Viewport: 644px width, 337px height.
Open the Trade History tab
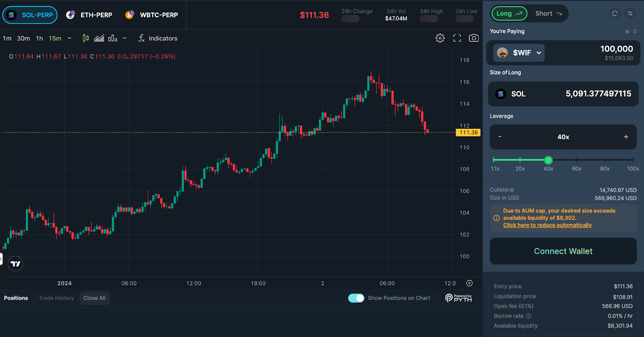tap(56, 298)
